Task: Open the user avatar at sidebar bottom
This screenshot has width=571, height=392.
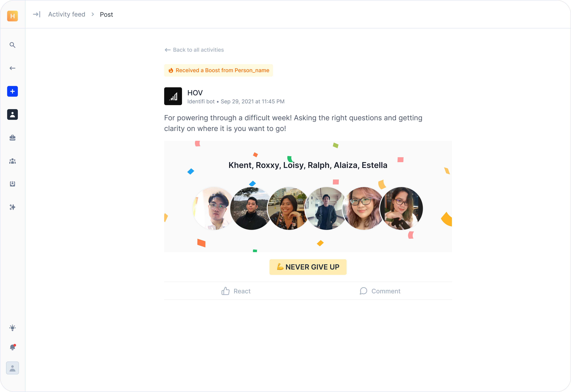Action: (x=12, y=368)
